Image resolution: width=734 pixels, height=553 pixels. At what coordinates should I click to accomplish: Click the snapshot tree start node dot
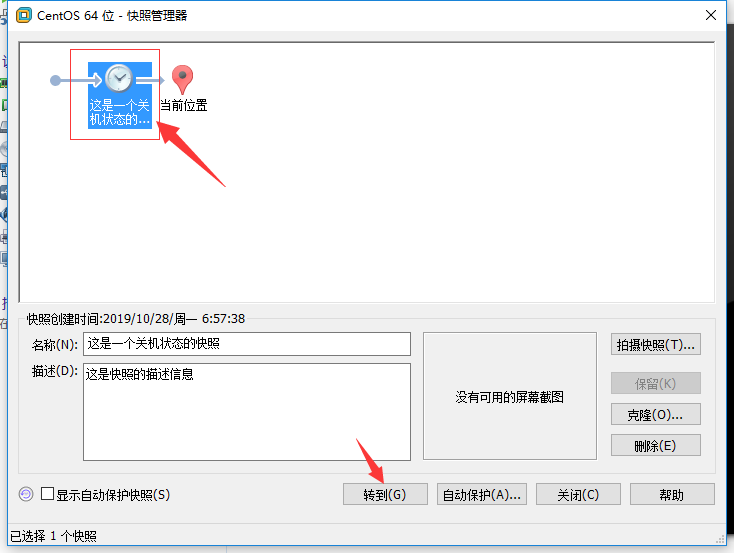(55, 81)
